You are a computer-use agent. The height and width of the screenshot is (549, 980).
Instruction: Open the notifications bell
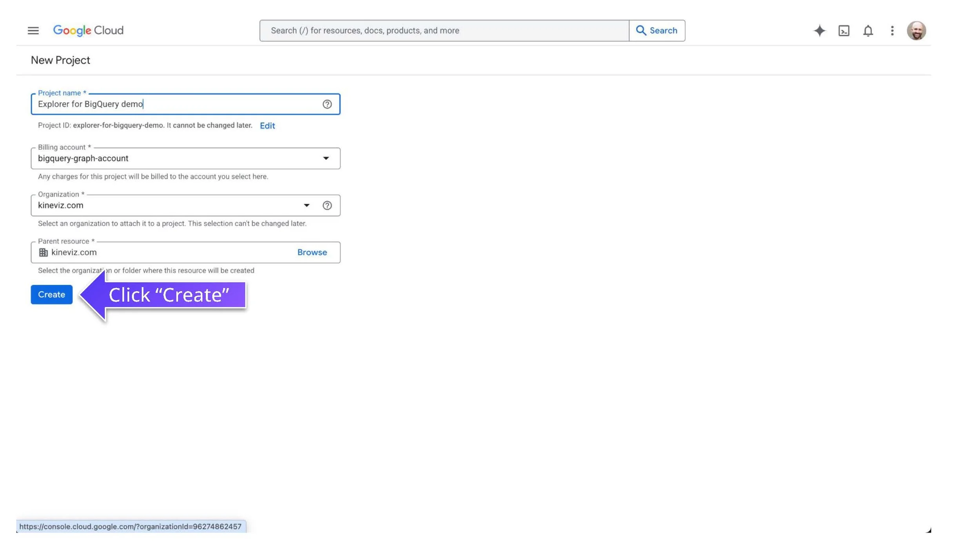click(x=868, y=30)
